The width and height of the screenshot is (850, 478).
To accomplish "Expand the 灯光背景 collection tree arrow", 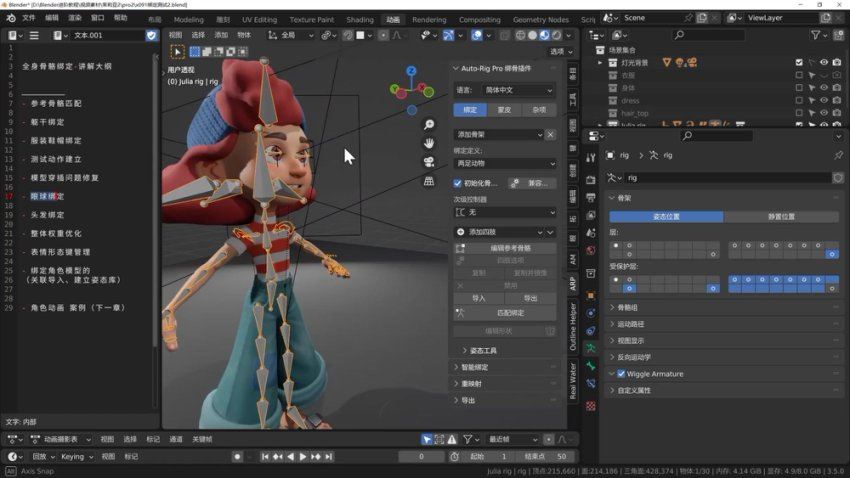I will tap(600, 62).
